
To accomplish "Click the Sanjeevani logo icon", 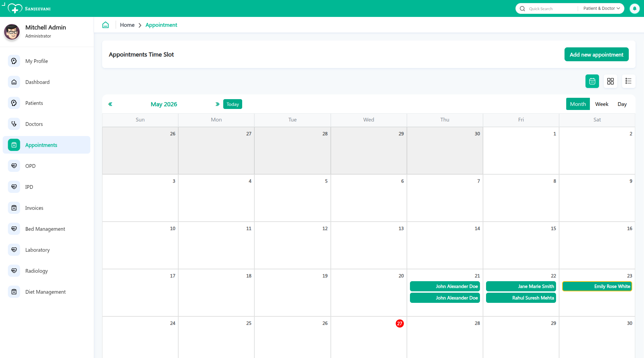I will (x=15, y=8).
